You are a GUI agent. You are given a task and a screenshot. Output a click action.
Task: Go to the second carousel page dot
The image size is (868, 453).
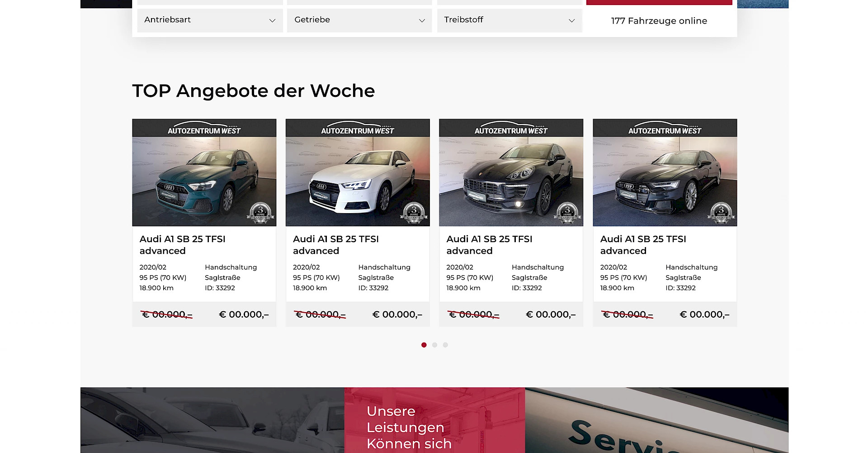point(434,345)
